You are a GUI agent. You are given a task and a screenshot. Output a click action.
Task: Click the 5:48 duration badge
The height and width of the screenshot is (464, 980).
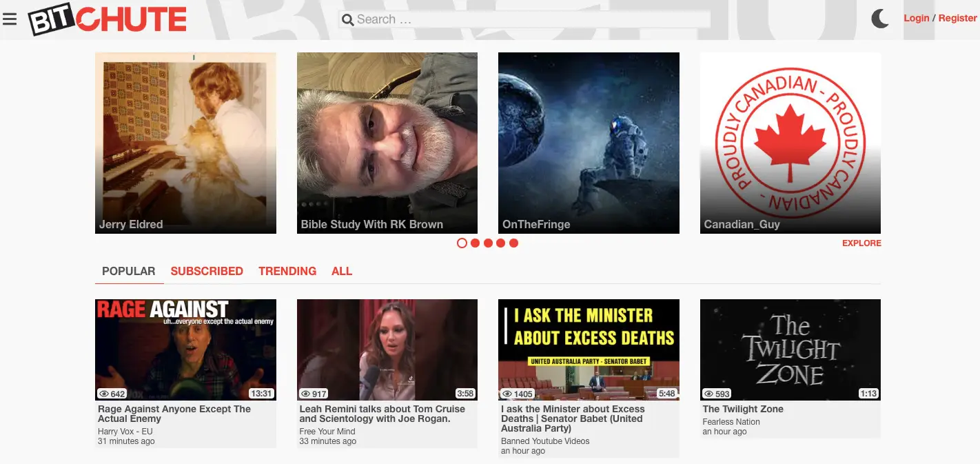pos(667,394)
